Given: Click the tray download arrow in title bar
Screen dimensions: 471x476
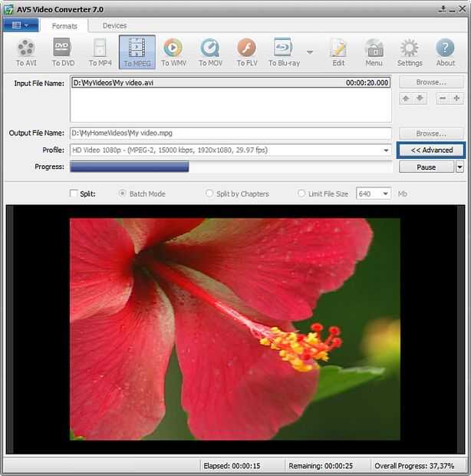Looking at the screenshot, I should pyautogui.click(x=442, y=9).
